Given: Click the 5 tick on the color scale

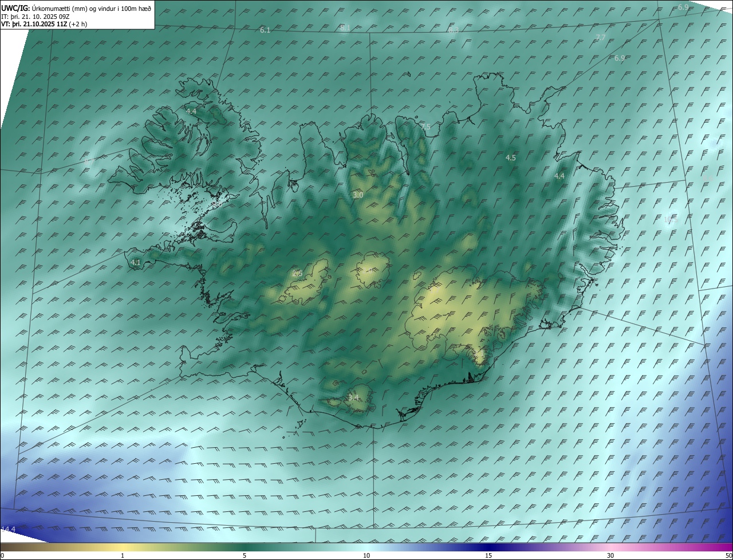Looking at the screenshot, I should (x=245, y=555).
